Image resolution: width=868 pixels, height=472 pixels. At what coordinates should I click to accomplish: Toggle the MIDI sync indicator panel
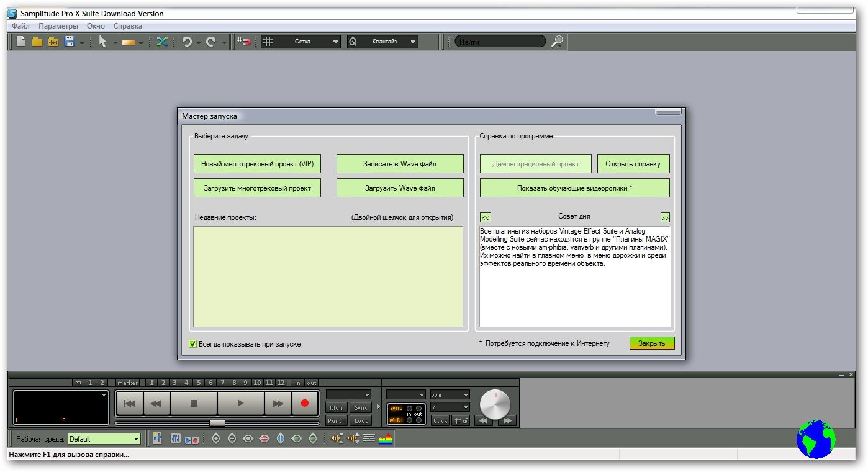point(407,414)
